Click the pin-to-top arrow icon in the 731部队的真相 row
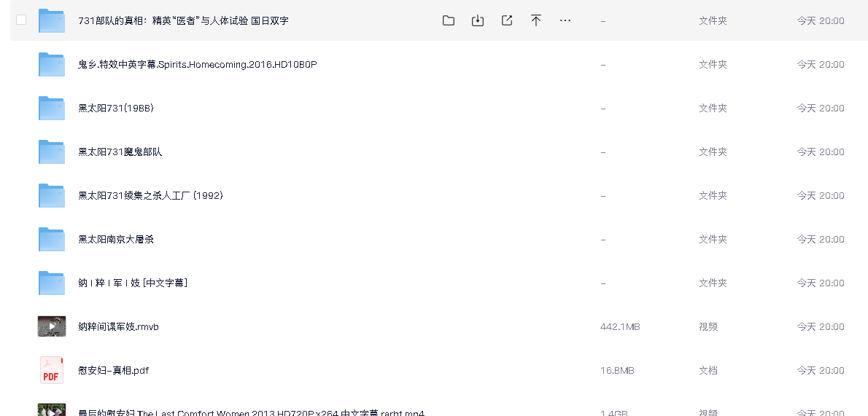The image size is (868, 416). tap(536, 20)
